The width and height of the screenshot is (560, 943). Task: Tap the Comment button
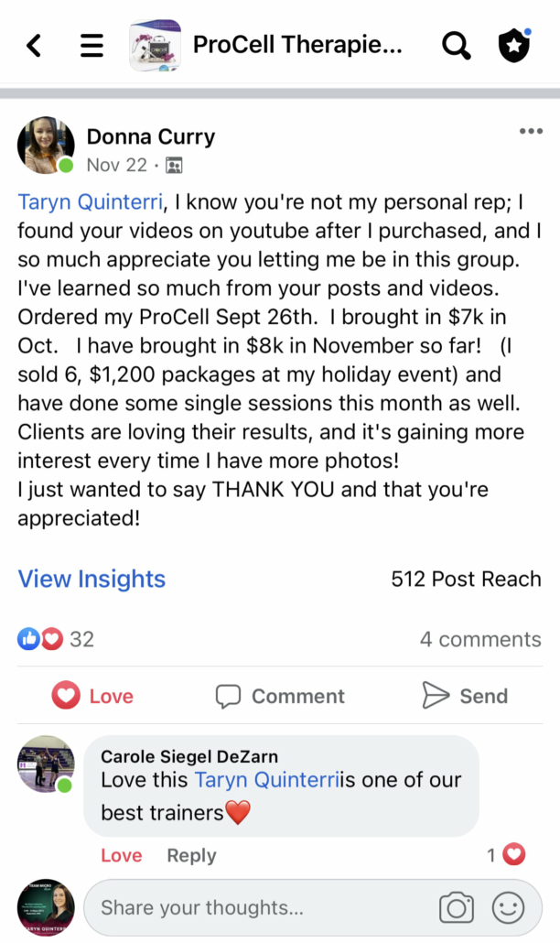coord(280,696)
